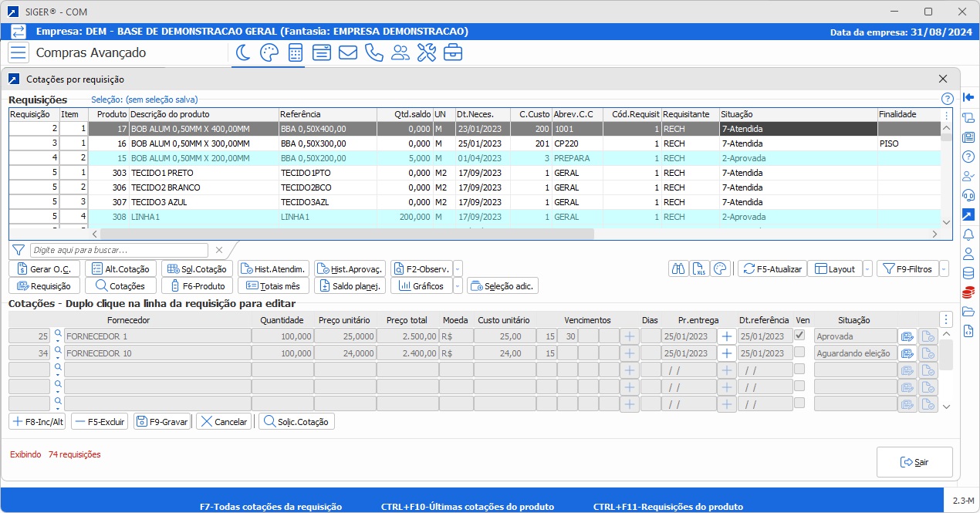This screenshot has width=980, height=513.
Task: Uncheck the Ven checkbox for FORNECEDOR 1
Action: (x=799, y=336)
